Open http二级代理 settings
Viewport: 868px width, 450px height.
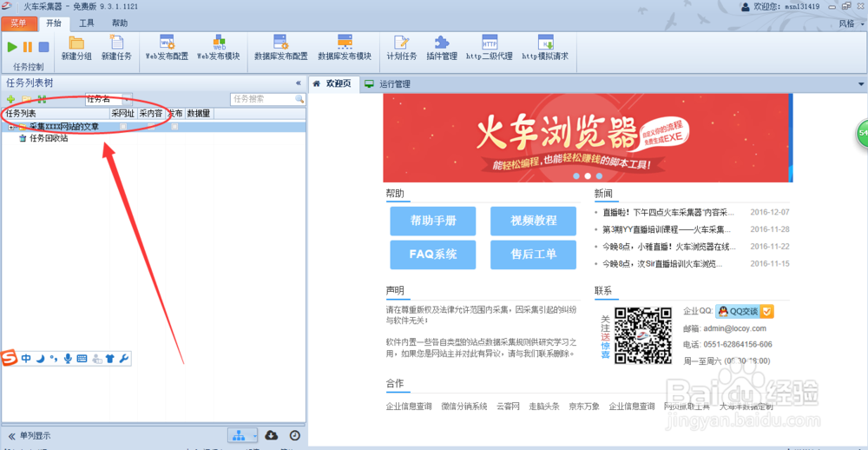(490, 48)
